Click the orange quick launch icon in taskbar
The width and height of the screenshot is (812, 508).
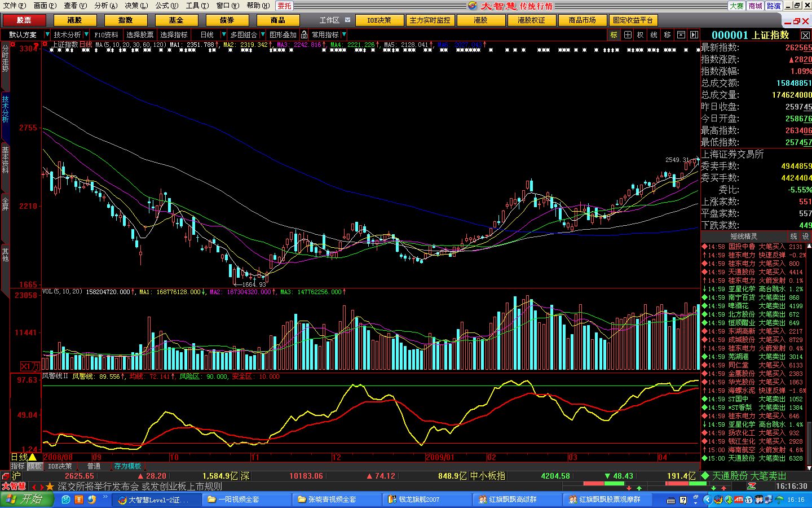(79, 500)
